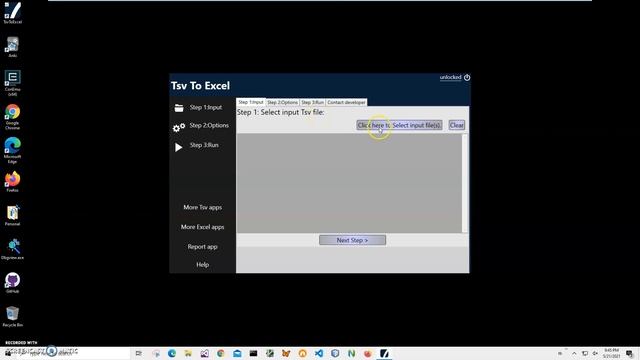Open butterfly icon app in taskbar
This screenshot has height=360, width=640.
click(x=286, y=353)
